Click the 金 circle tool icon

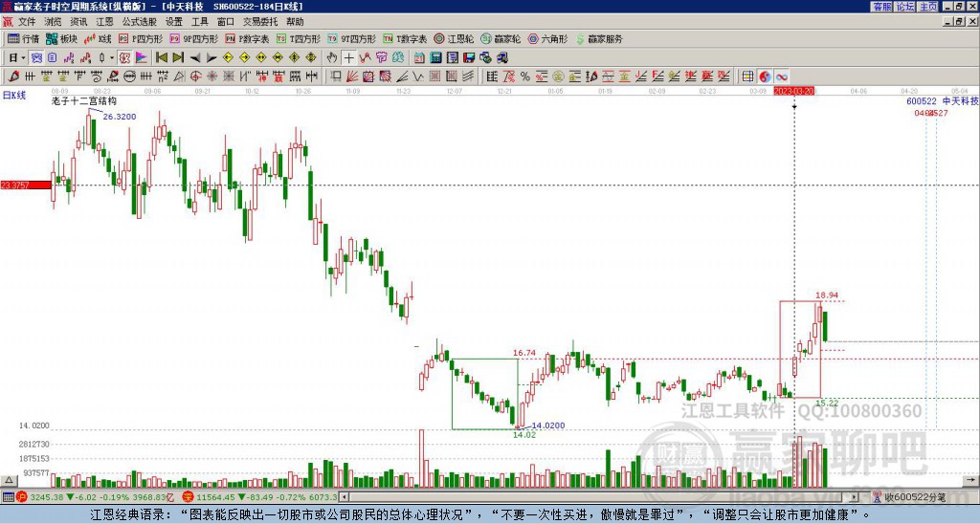[558, 76]
